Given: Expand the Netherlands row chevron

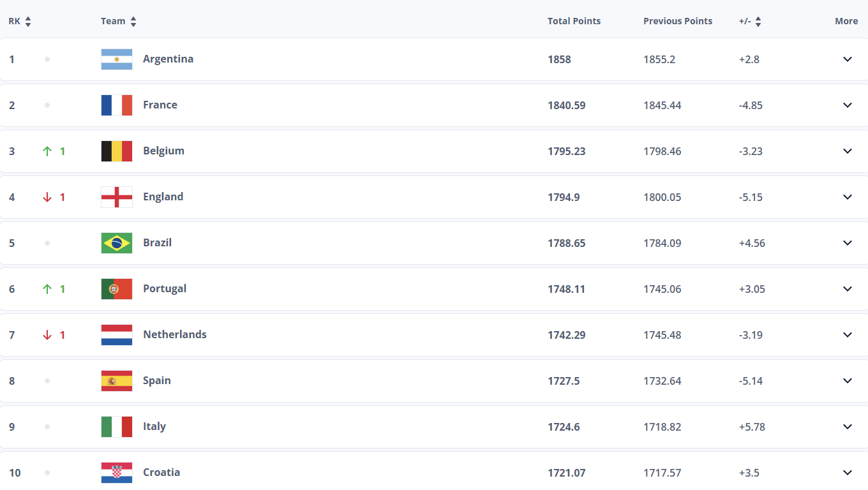Looking at the screenshot, I should [x=848, y=335].
